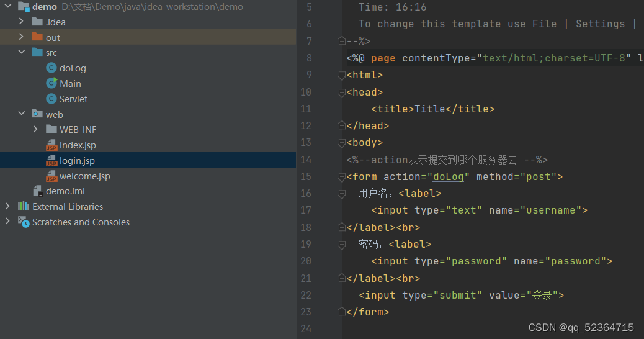The width and height of the screenshot is (644, 339).
Task: Click the Main runnable class icon
Action: pyautogui.click(x=51, y=83)
